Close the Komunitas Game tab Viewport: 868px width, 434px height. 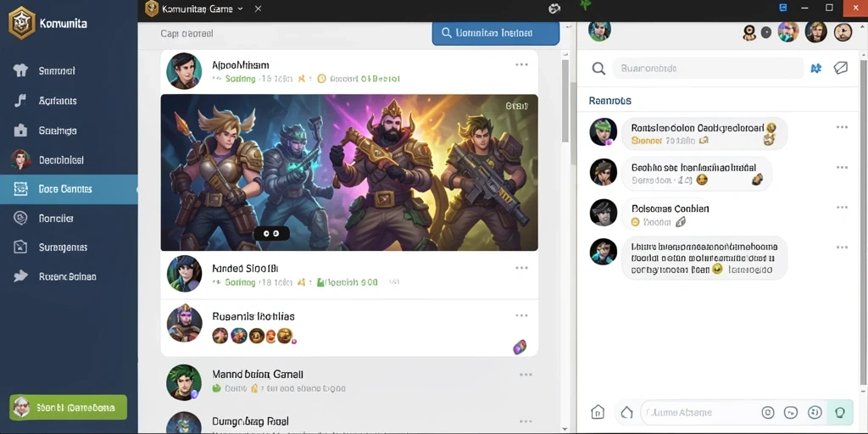pyautogui.click(x=258, y=8)
